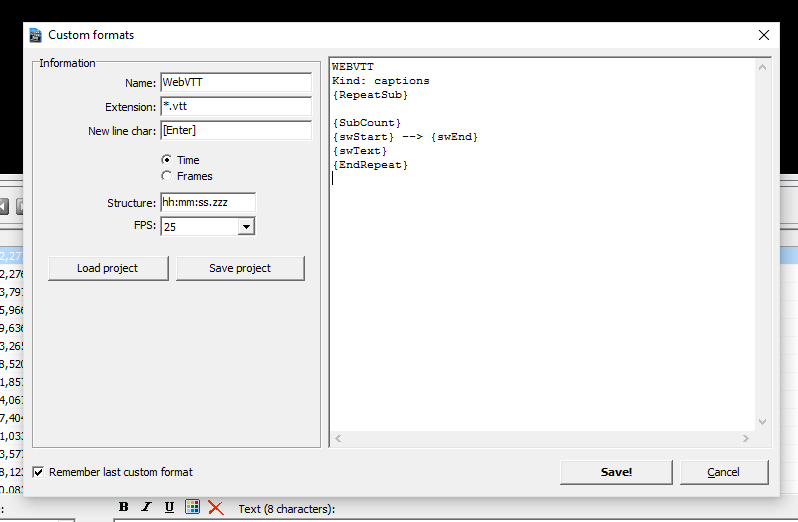Click the Custom formats dialog title icon
Image resolution: width=798 pixels, height=522 pixels.
[x=36, y=35]
